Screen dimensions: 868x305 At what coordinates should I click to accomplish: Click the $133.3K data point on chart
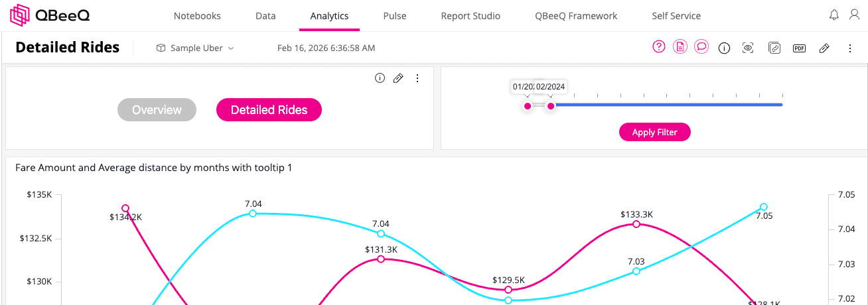point(636,224)
